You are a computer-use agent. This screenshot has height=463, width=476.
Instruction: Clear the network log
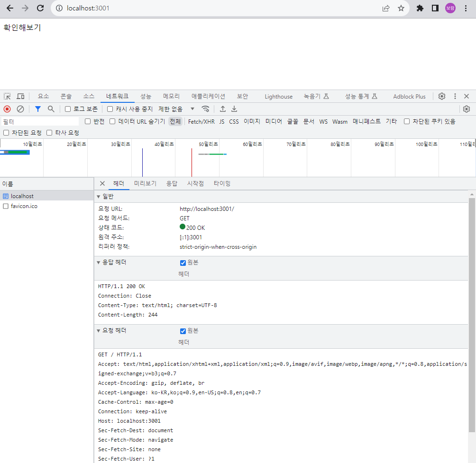coord(20,109)
